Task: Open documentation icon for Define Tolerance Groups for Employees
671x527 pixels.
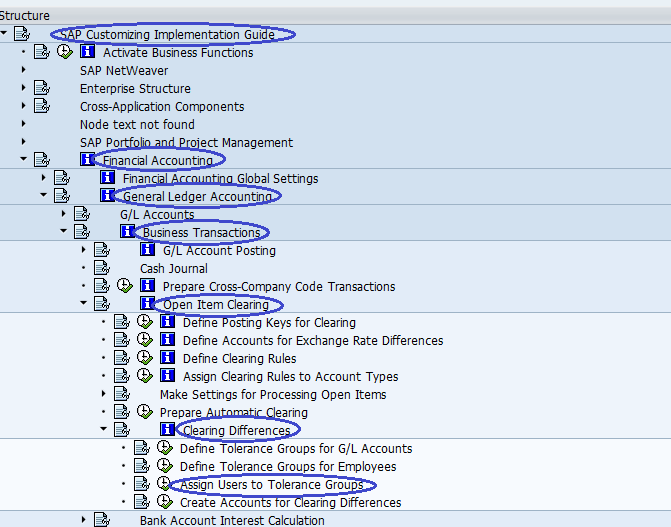Action: (142, 465)
